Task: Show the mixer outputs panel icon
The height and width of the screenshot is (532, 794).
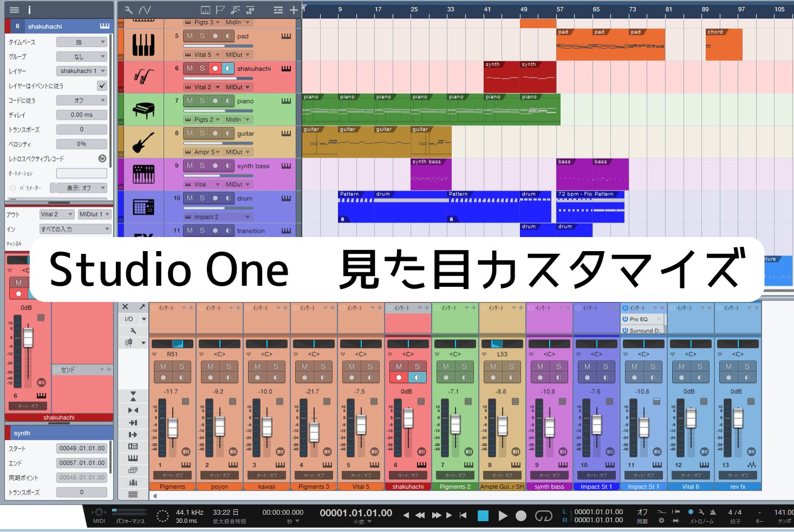Action: pyautogui.click(x=133, y=435)
